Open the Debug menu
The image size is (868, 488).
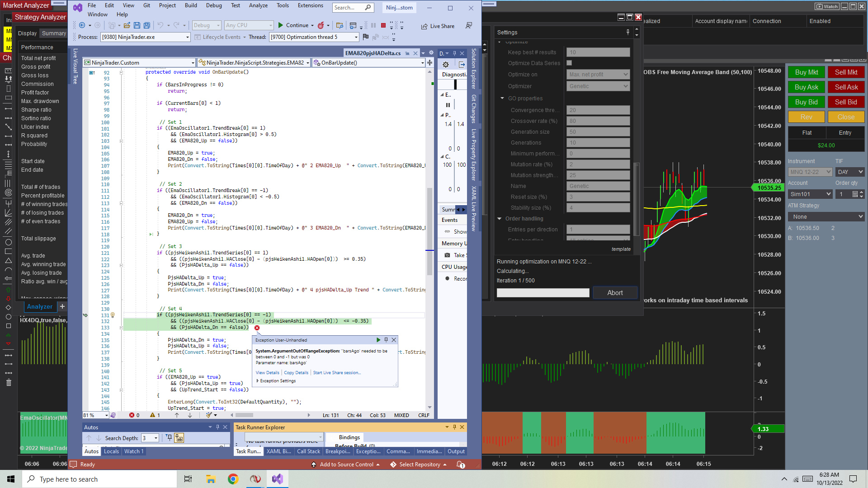pos(213,5)
